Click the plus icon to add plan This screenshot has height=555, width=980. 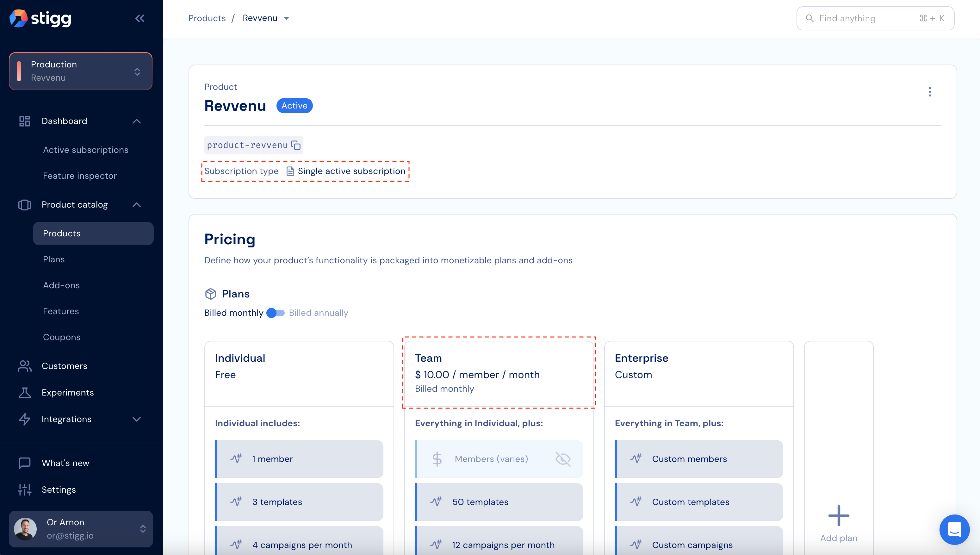click(839, 516)
